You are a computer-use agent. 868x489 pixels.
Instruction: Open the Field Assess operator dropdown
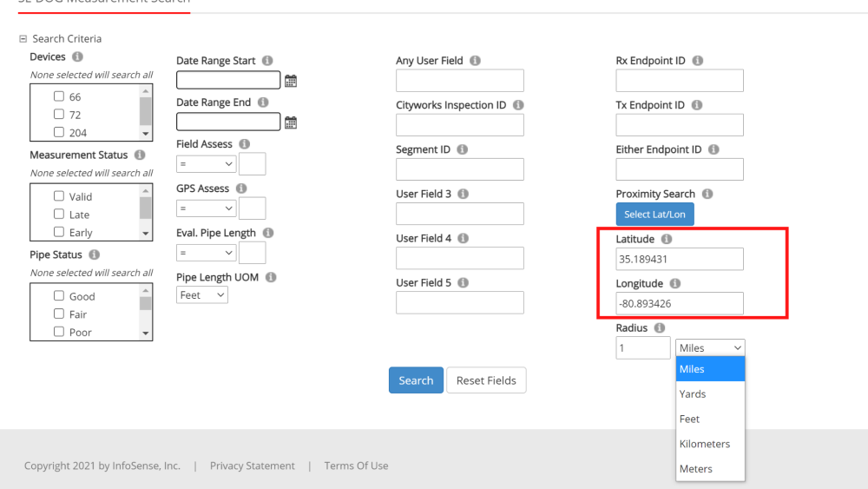[206, 163]
